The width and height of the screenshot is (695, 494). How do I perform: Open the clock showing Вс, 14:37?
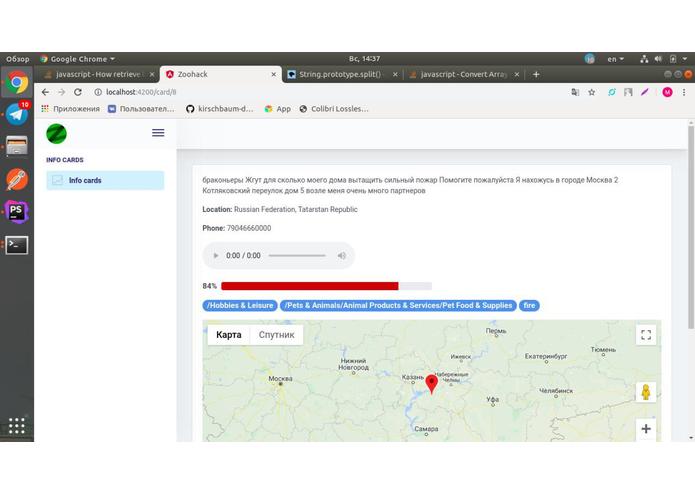tap(364, 59)
